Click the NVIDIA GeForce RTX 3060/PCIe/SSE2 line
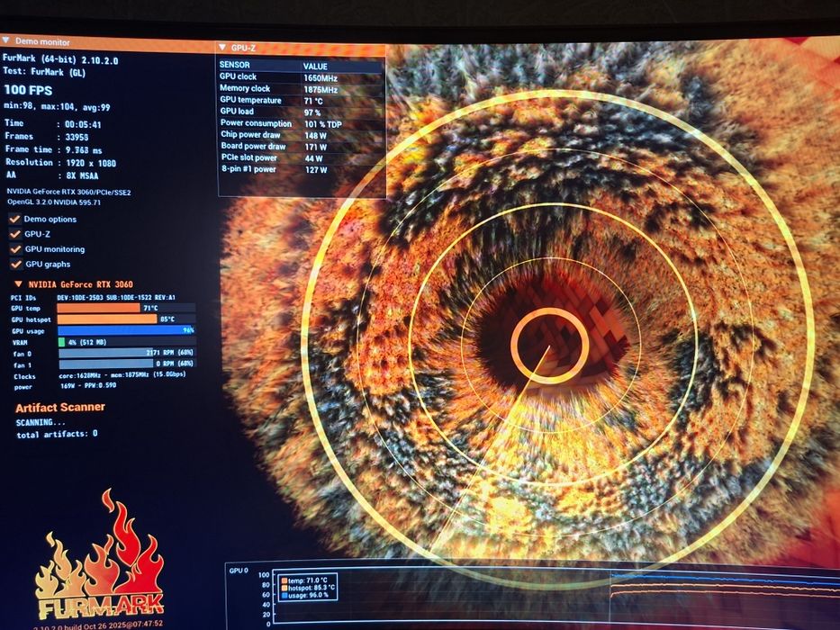Screen dimensions: 840x630 [68, 192]
